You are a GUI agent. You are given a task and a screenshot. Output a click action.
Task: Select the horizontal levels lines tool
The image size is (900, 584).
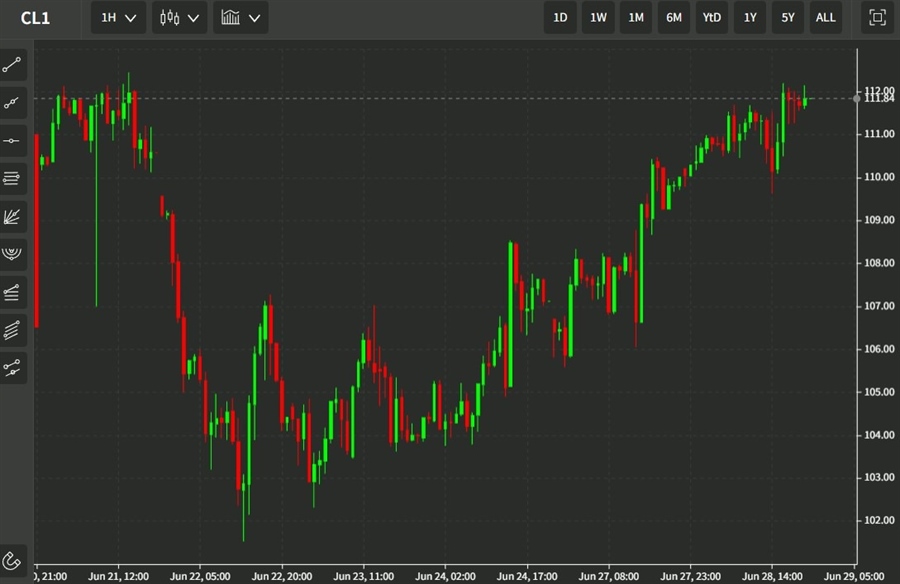click(13, 179)
